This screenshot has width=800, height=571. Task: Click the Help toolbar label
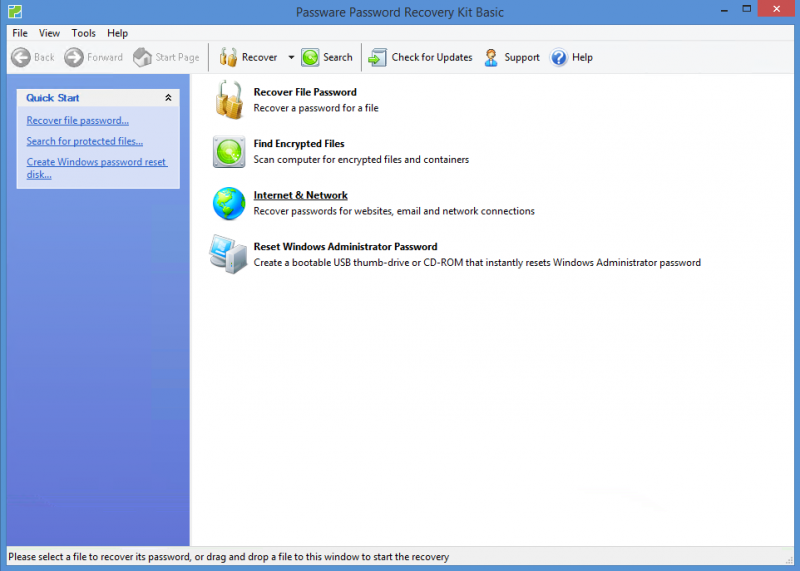(582, 57)
